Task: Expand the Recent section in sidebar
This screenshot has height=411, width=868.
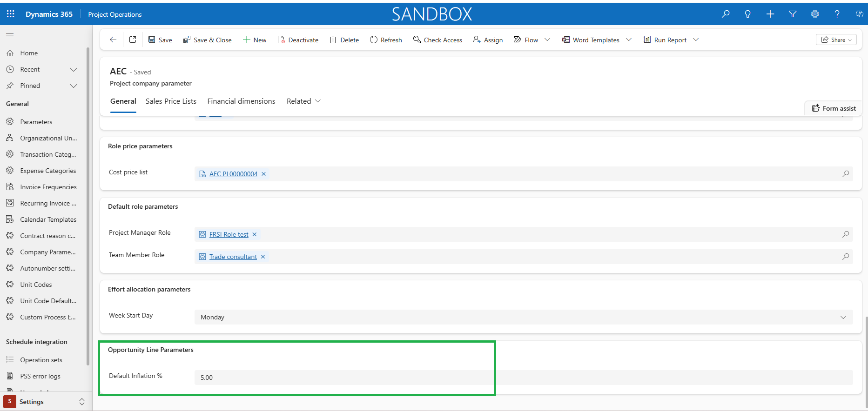Action: (x=73, y=69)
